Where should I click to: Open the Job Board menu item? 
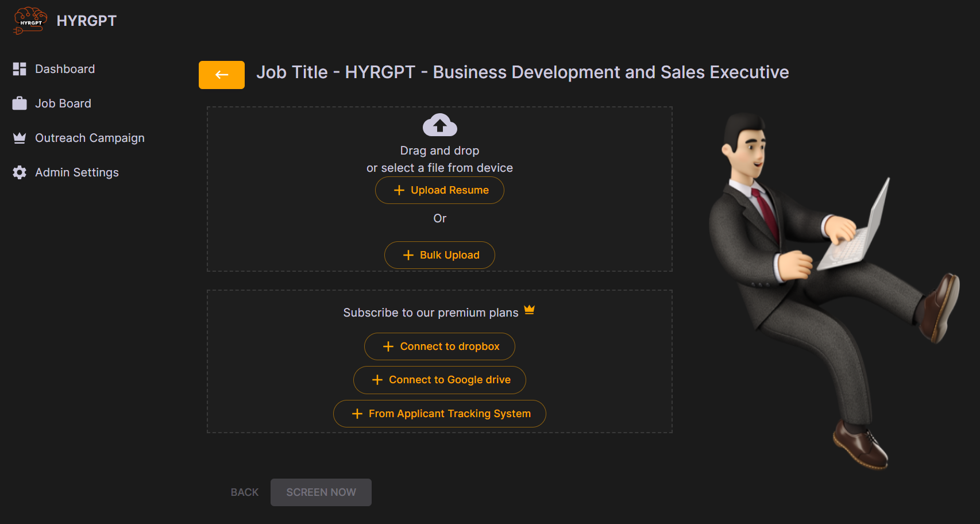coord(63,103)
